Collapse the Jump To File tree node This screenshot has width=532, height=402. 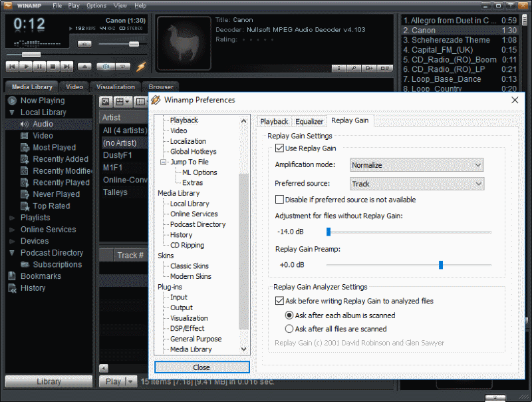coord(163,162)
